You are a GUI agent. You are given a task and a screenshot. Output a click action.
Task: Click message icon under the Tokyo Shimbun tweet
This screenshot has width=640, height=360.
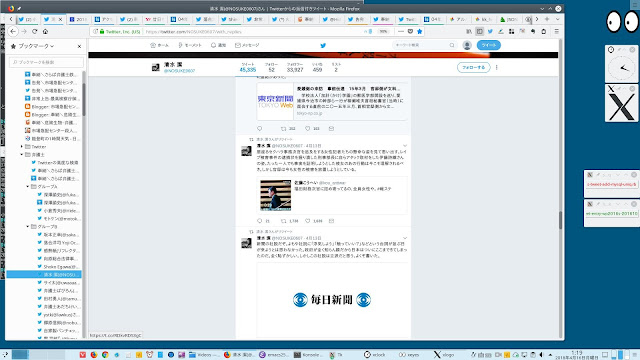click(331, 129)
